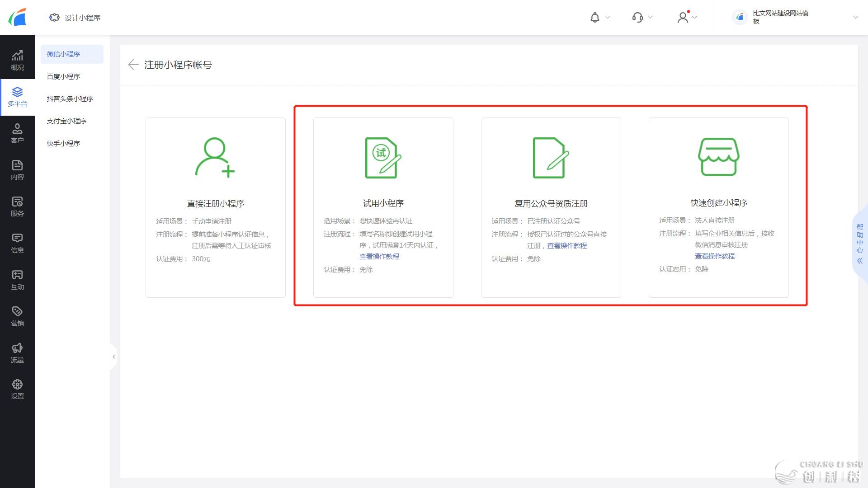Open the 客户 customers sidebar icon
868x488 pixels.
[17, 133]
